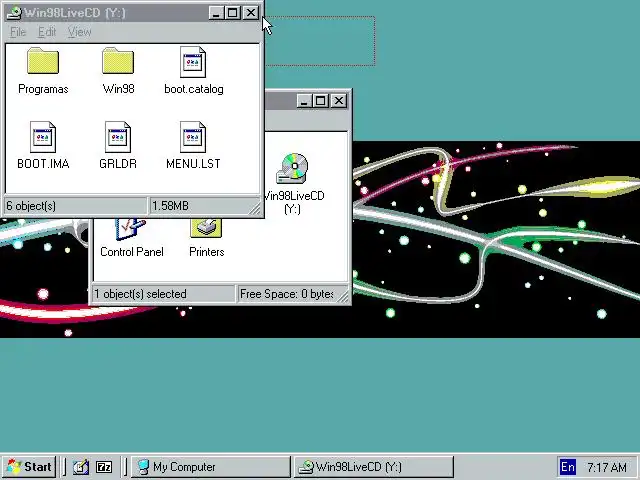The image size is (640, 480).
Task: Select the BOOT.IMA file icon
Action: pyautogui.click(x=43, y=137)
